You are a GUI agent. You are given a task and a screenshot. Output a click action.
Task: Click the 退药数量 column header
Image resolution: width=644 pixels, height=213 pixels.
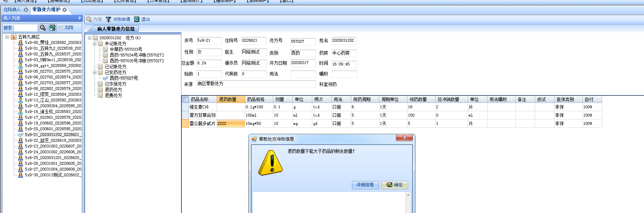point(231,99)
